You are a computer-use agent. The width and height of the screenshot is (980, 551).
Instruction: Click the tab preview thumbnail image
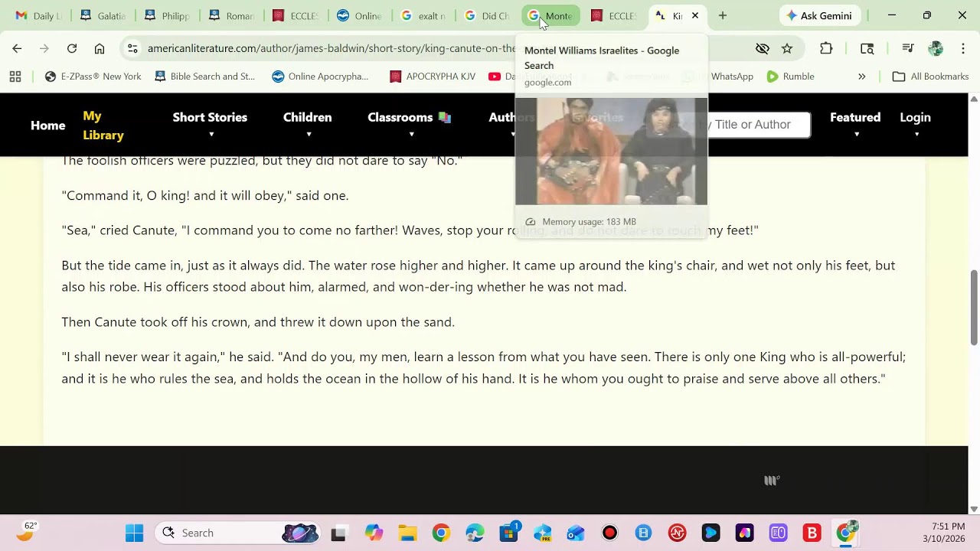pos(611,152)
